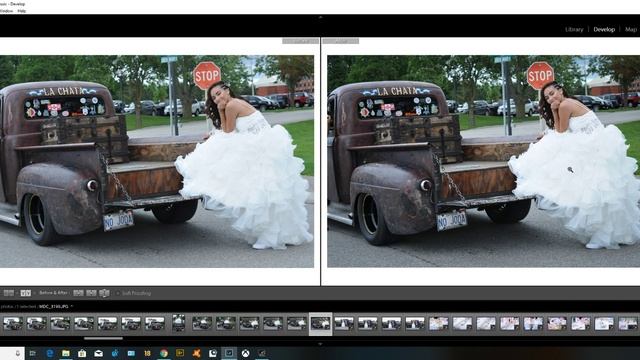Select the portrait-orientation thumbnail in the filmstrip

tap(178, 323)
